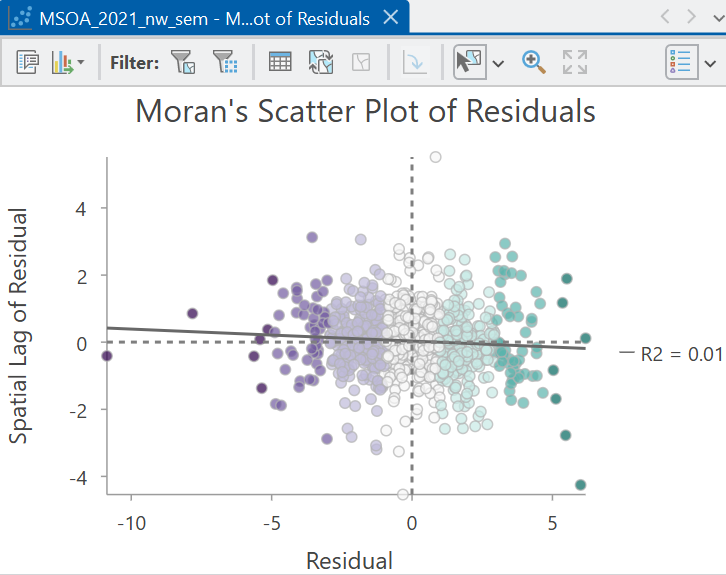Activate the chart Selection mode tool
The height and width of the screenshot is (575, 726).
469,62
